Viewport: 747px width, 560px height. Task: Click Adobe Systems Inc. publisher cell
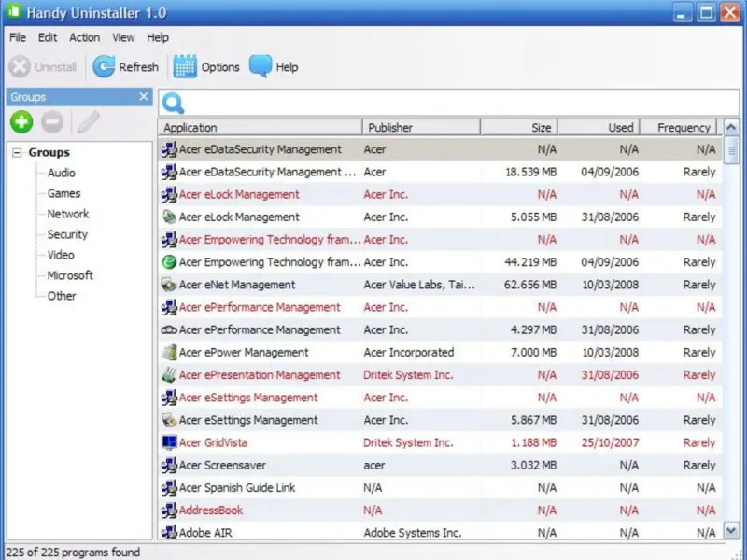[x=413, y=532]
